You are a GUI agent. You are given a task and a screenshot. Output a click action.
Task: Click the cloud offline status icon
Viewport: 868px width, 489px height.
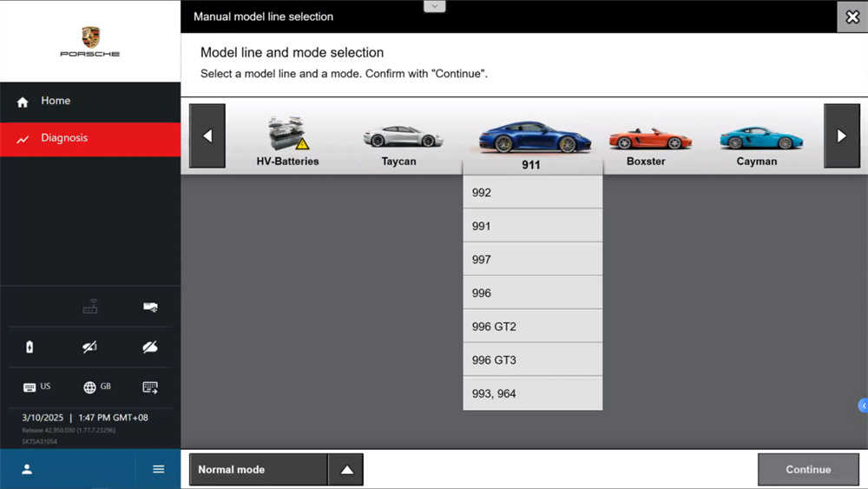(x=150, y=347)
